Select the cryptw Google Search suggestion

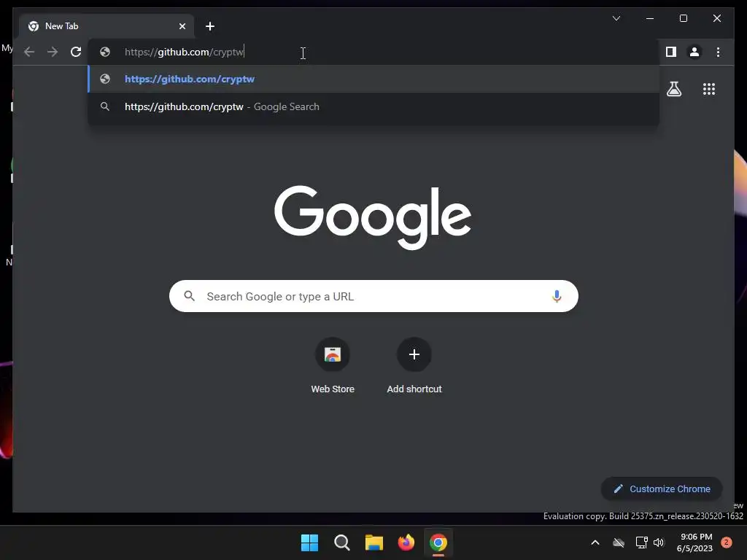coord(373,106)
